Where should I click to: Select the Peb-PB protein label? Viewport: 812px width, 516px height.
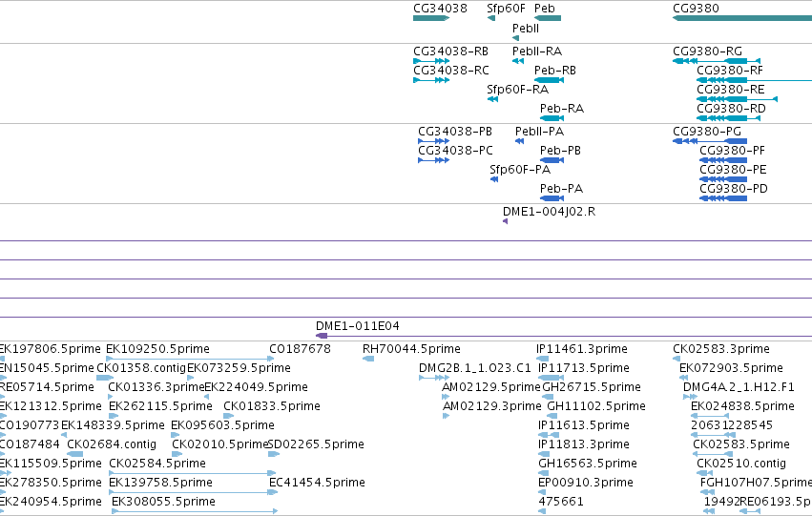click(560, 151)
